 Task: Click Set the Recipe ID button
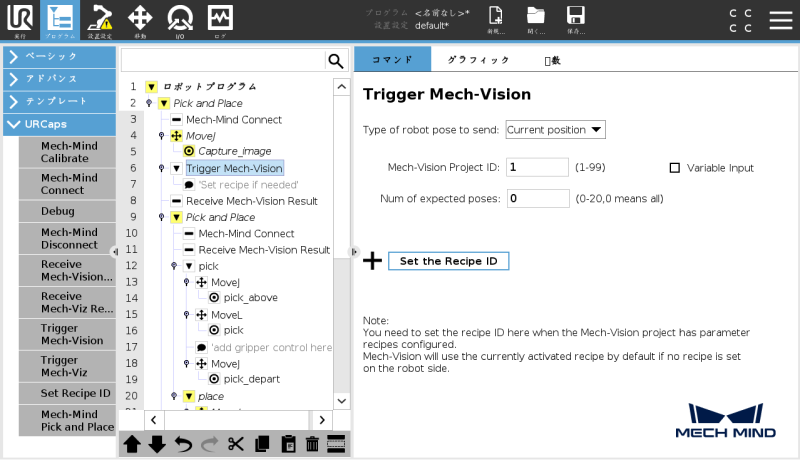[448, 261]
